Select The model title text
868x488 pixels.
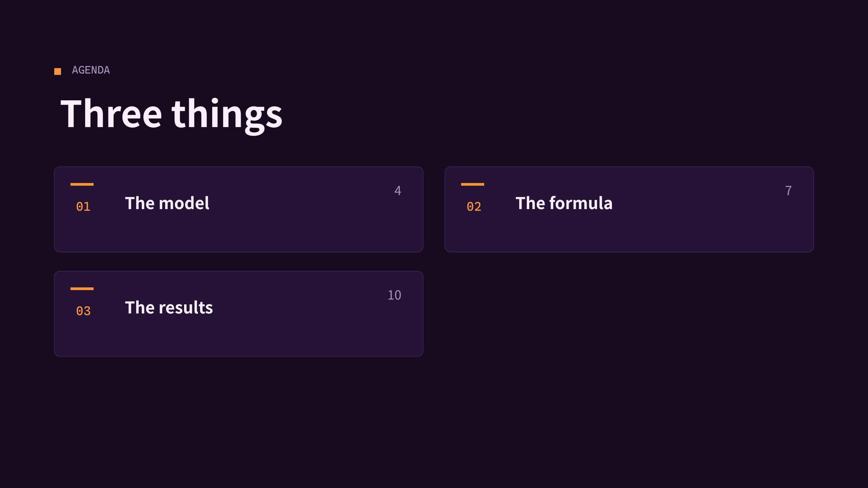(167, 203)
